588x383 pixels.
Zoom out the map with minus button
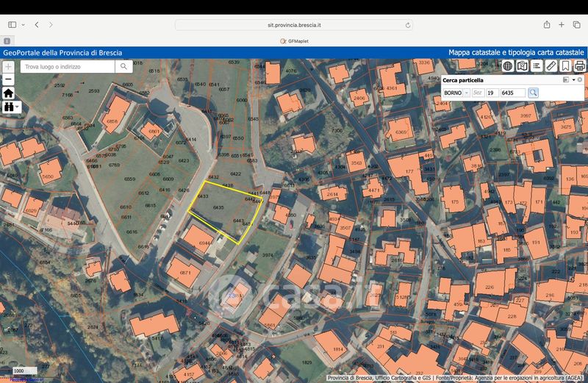point(8,79)
